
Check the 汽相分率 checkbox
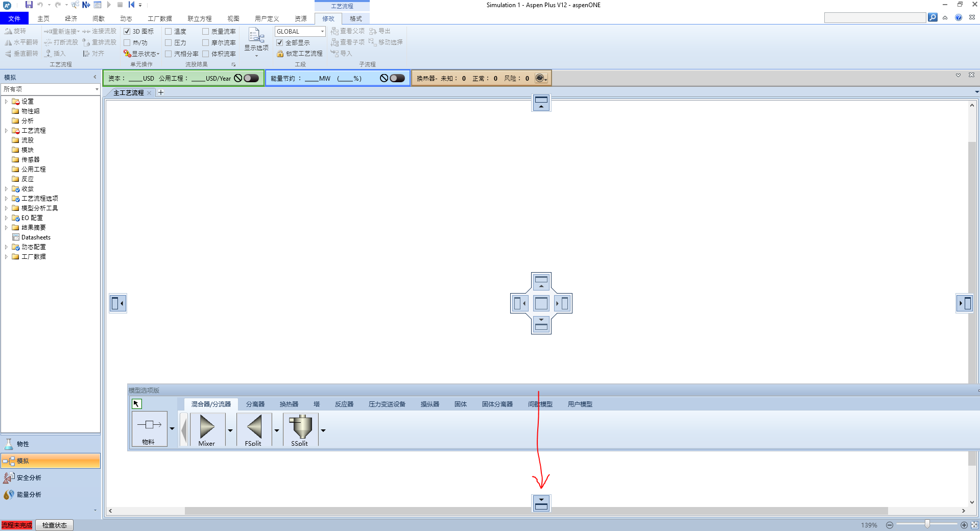click(x=168, y=54)
